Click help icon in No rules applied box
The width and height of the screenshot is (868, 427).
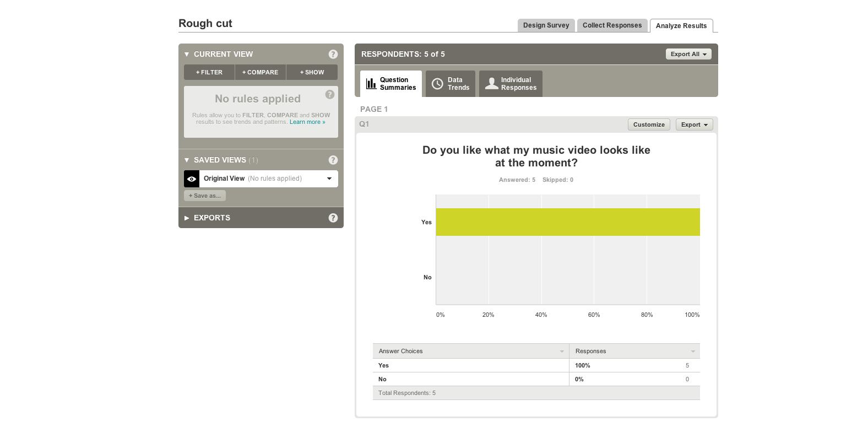330,94
